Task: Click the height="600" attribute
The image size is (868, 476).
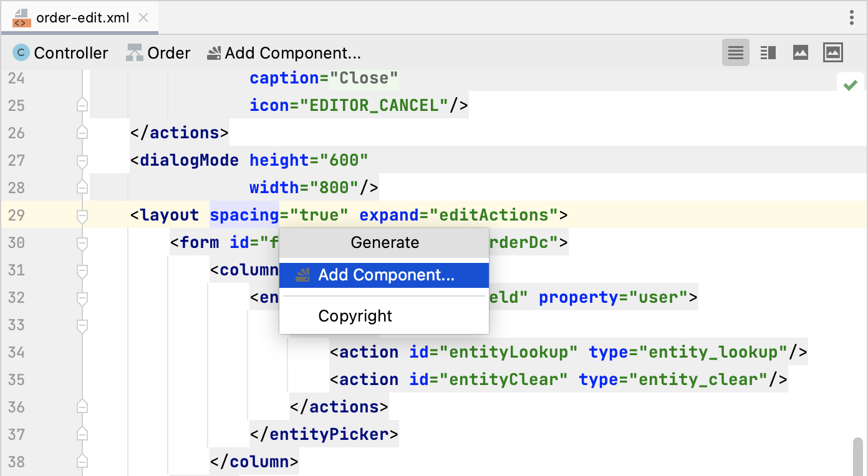Action: click(x=309, y=160)
